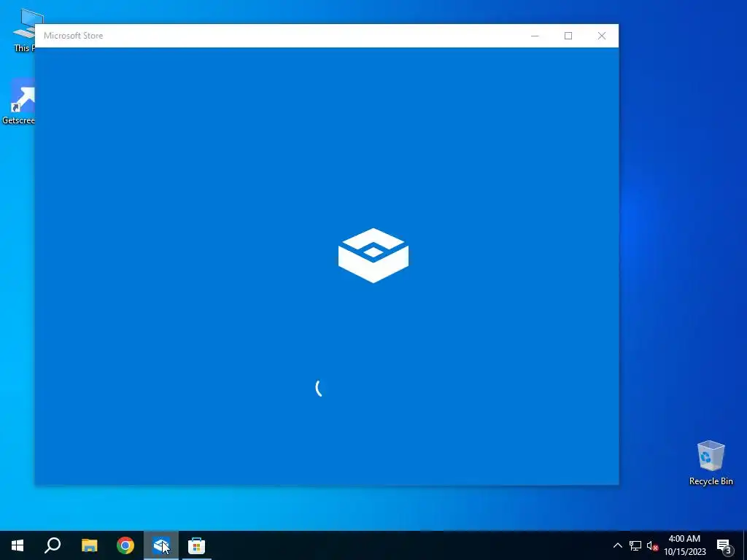
Task: Open the notification action center
Action: point(724,545)
